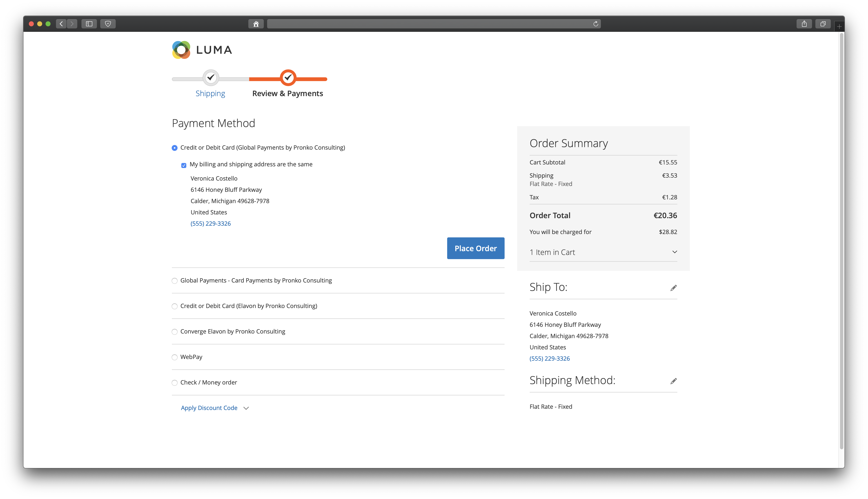Return to the Shipping step
The image size is (868, 499).
(x=210, y=93)
